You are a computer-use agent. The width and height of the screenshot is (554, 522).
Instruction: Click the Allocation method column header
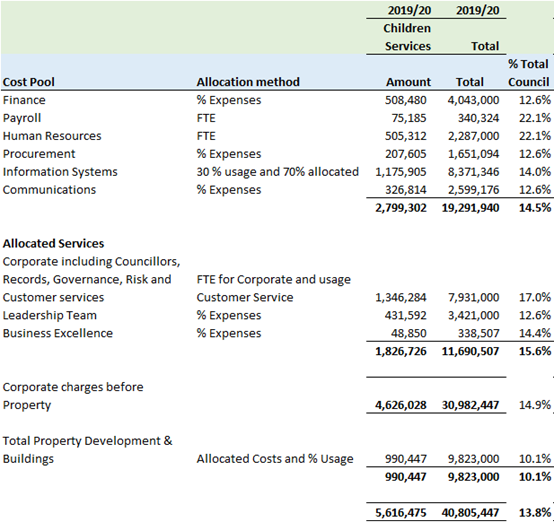[x=248, y=82]
